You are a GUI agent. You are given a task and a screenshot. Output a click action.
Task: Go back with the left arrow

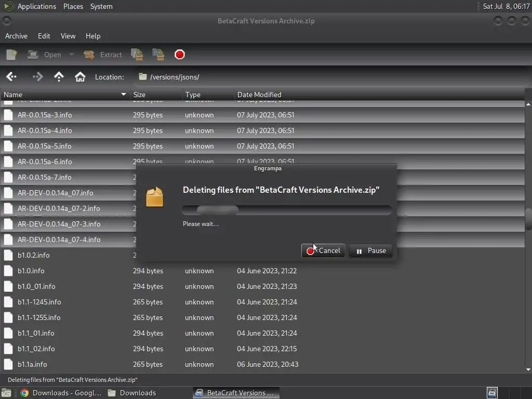pyautogui.click(x=11, y=77)
